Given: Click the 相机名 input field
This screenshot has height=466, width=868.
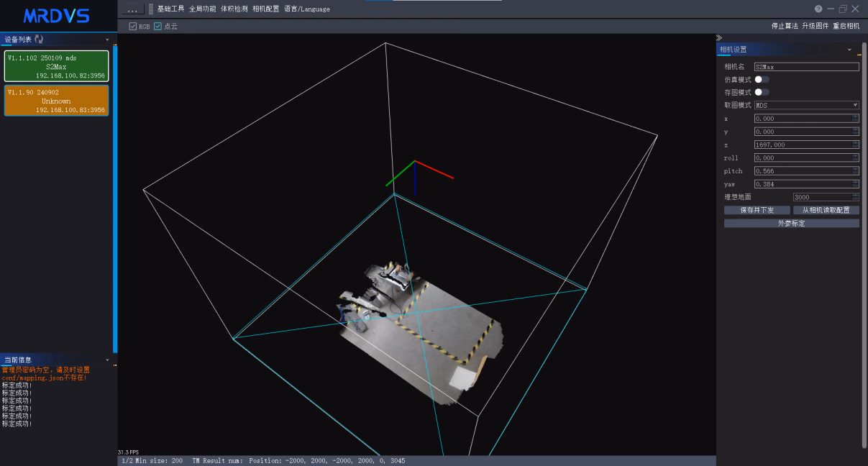Looking at the screenshot, I should click(806, 66).
